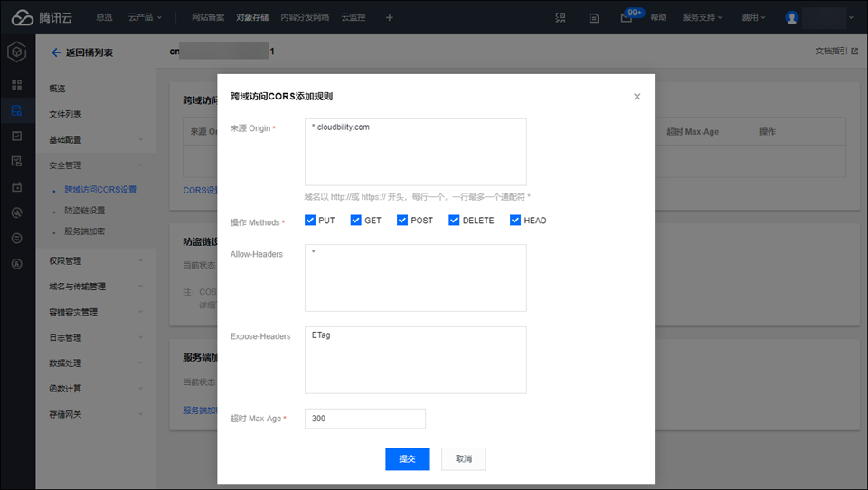Toggle the HEAD method checkbox
This screenshot has width=868, height=490.
pos(515,221)
